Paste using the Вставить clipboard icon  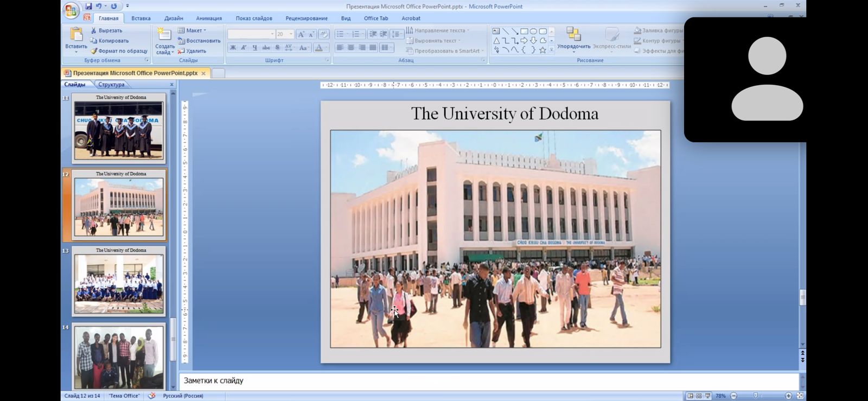(x=76, y=34)
